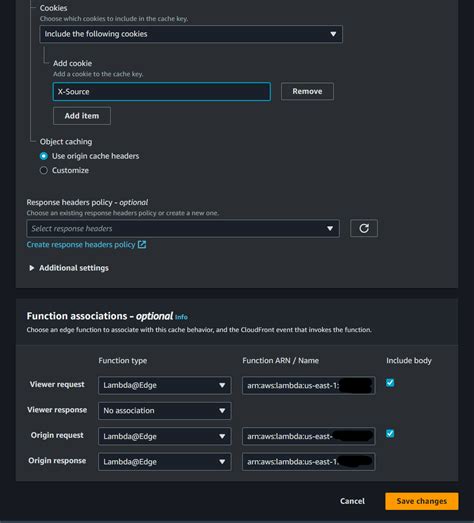This screenshot has height=523, width=474.
Task: Open the Origin response function type dropdown
Action: click(164, 462)
